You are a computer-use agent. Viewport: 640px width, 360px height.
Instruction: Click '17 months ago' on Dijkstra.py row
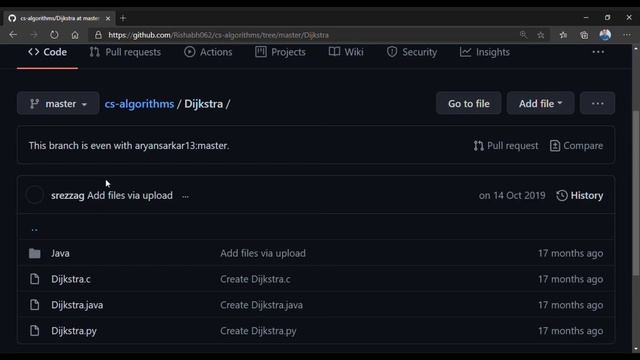point(570,331)
